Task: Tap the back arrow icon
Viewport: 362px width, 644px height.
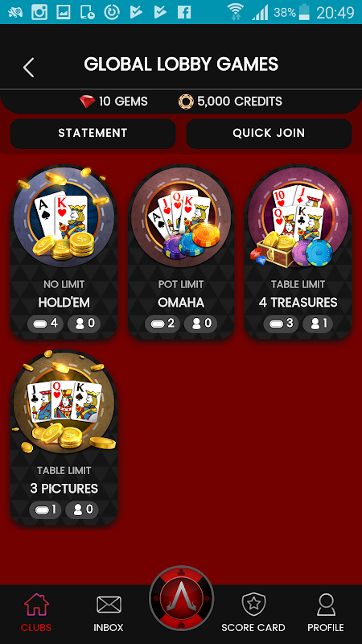Action: coord(28,68)
